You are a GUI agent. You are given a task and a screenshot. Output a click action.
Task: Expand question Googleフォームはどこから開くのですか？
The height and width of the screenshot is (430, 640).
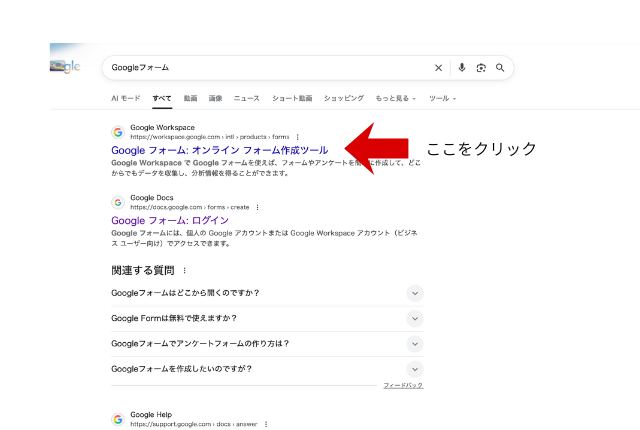tap(267, 293)
